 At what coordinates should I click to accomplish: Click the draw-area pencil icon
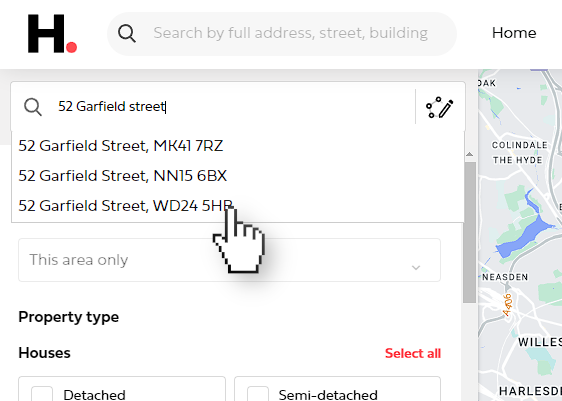439,107
